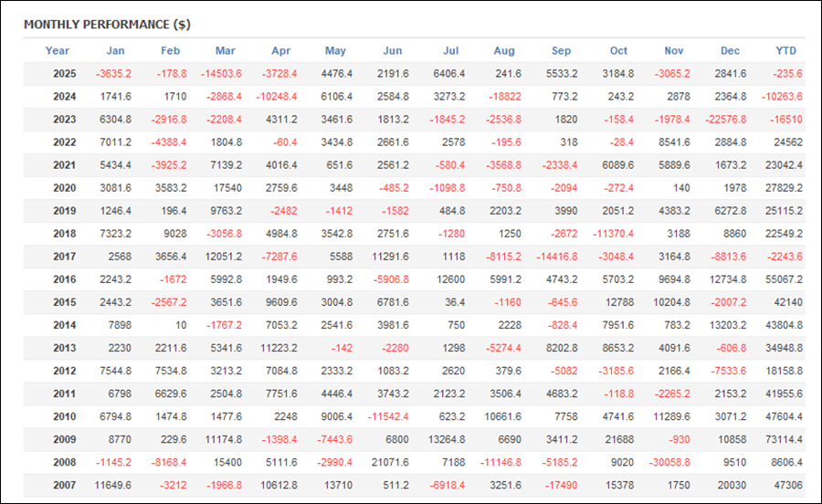Screen dimensions: 822x504
Task: Click the Year column header
Action: point(58,51)
